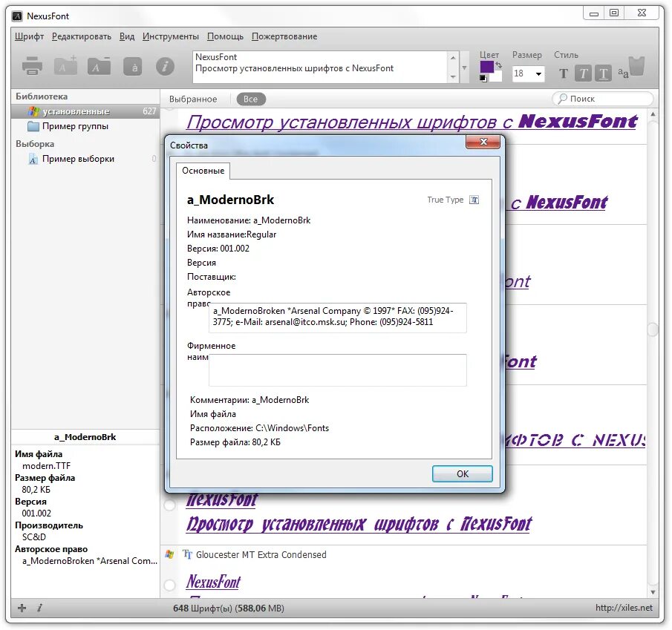Screen dimensions: 672x630
Task: Toggle selection circle next to blackletter NexusFont sample
Action: (170, 505)
